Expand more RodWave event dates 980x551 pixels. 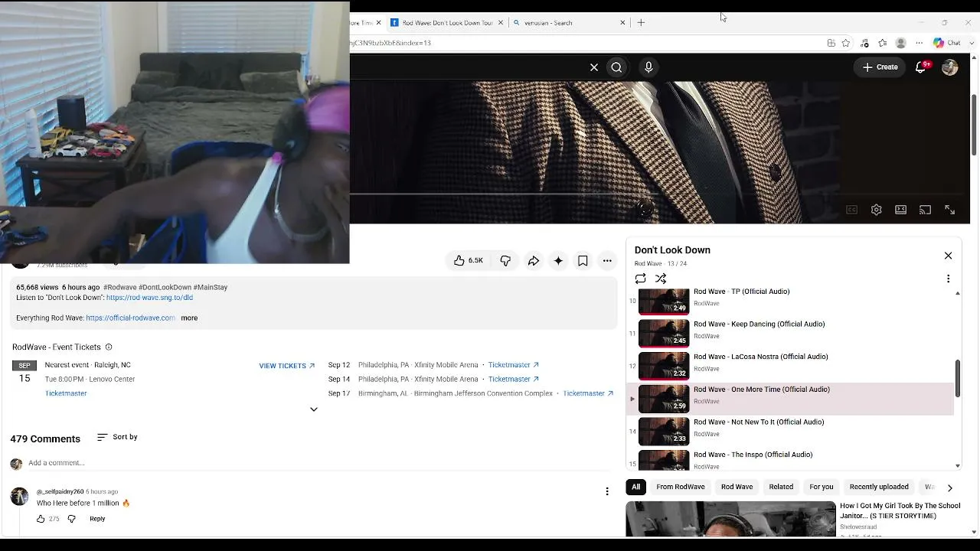pyautogui.click(x=313, y=409)
